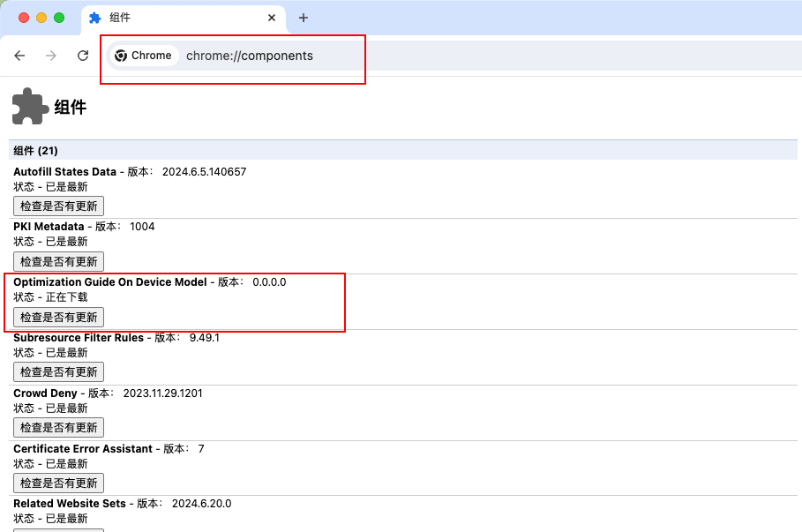Click the 正在下载 status text
Screen dimensions: 802x532
[x=66, y=297]
